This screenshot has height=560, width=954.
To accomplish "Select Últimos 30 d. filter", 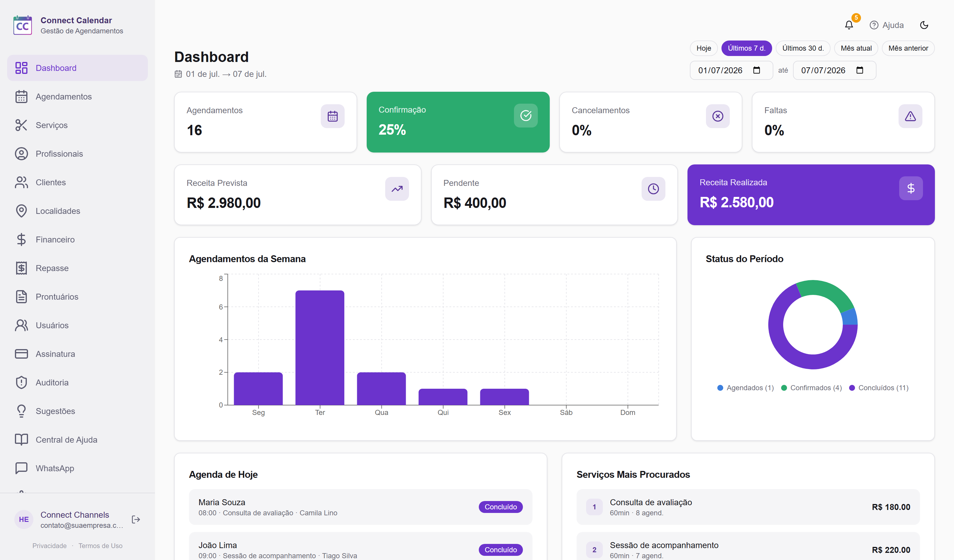I will pyautogui.click(x=803, y=48).
